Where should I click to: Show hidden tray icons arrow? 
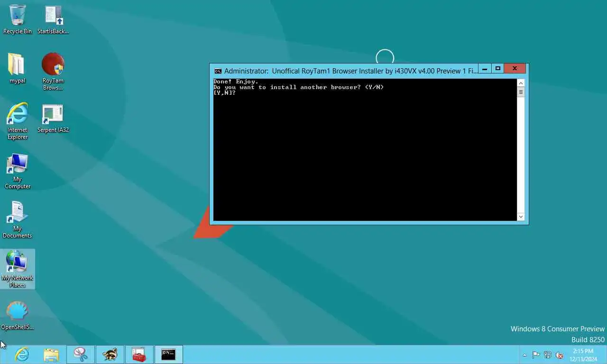coord(524,355)
